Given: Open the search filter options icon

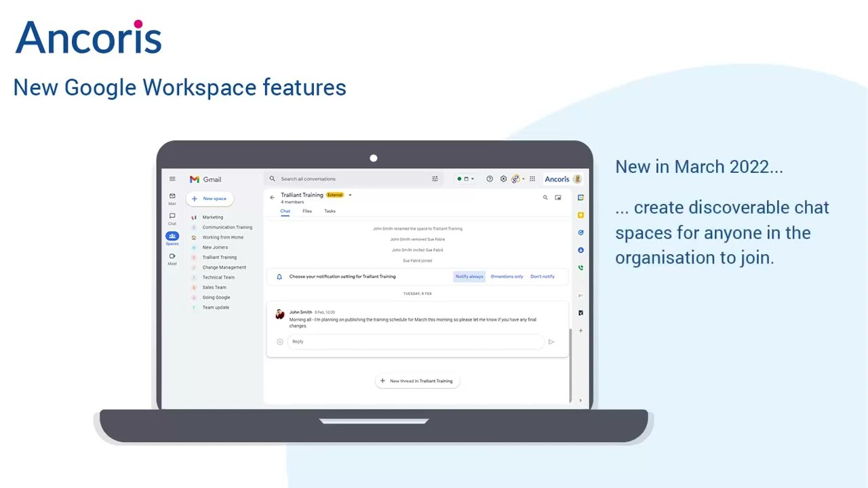Looking at the screenshot, I should click(x=435, y=179).
